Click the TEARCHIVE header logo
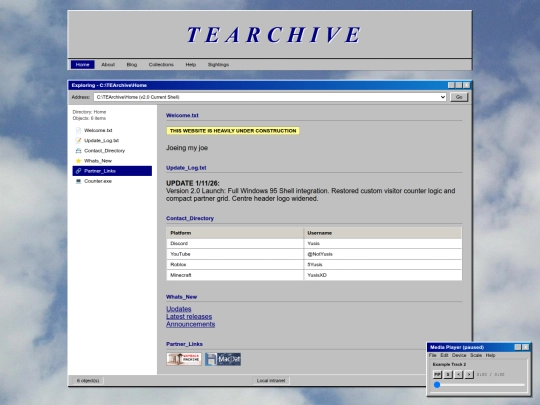 274,35
